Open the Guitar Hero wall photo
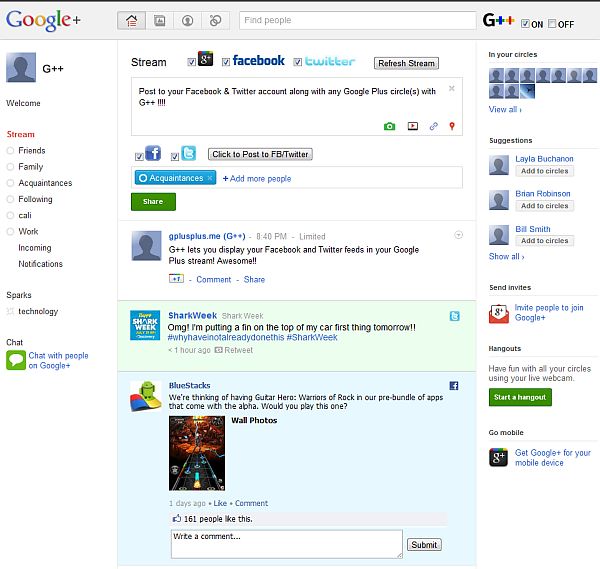The width and height of the screenshot is (600, 569). click(197, 453)
